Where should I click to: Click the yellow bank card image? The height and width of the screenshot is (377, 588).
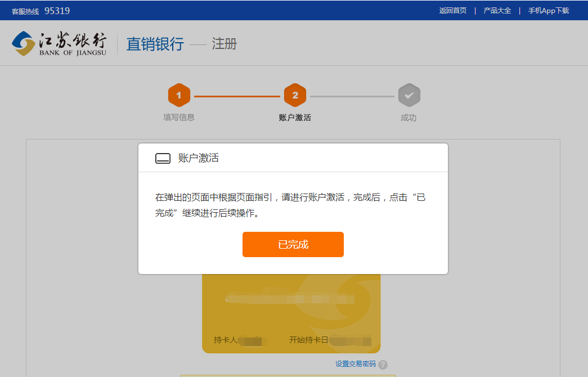click(x=291, y=313)
